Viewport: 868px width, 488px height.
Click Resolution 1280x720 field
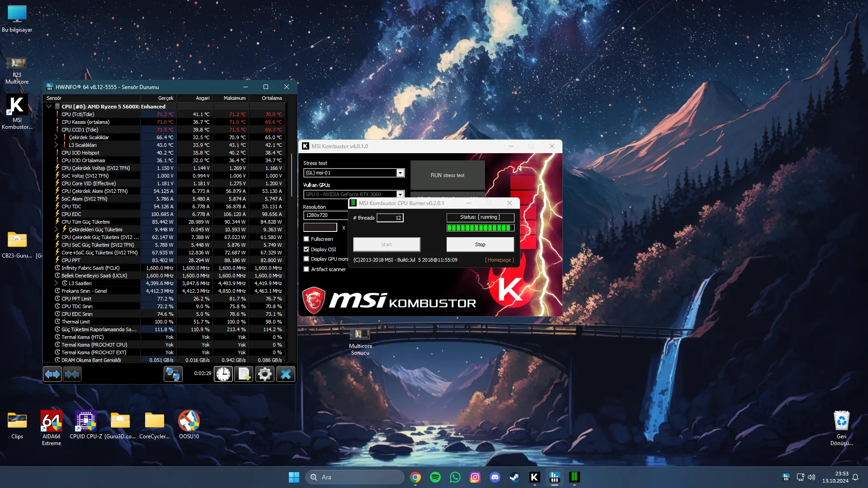click(x=325, y=215)
